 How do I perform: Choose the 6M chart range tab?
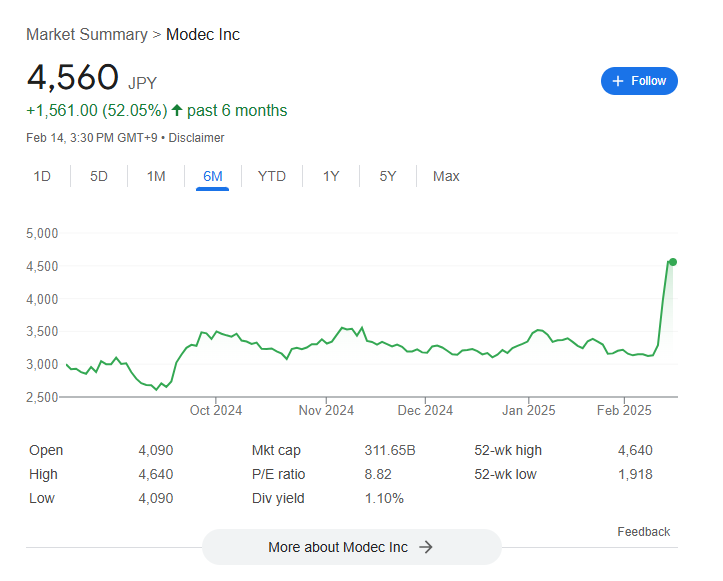click(213, 176)
